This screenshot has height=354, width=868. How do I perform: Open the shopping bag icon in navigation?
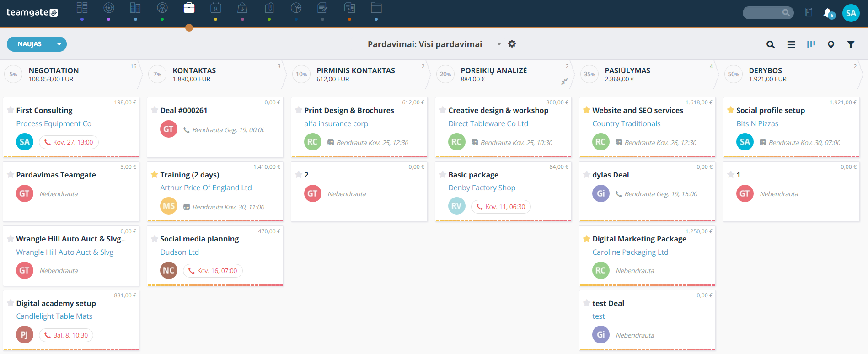click(242, 8)
